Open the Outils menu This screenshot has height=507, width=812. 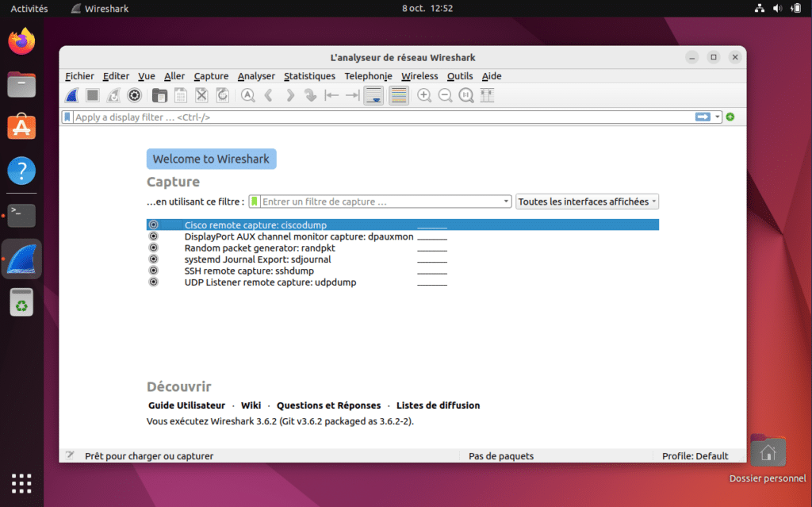click(460, 76)
